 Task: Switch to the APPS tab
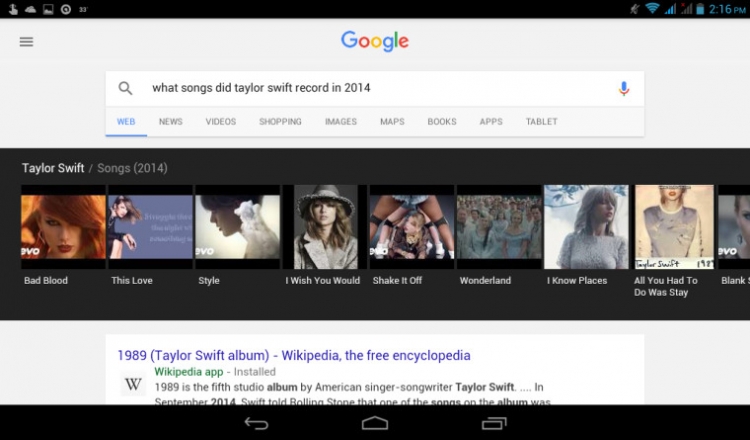[x=491, y=121]
